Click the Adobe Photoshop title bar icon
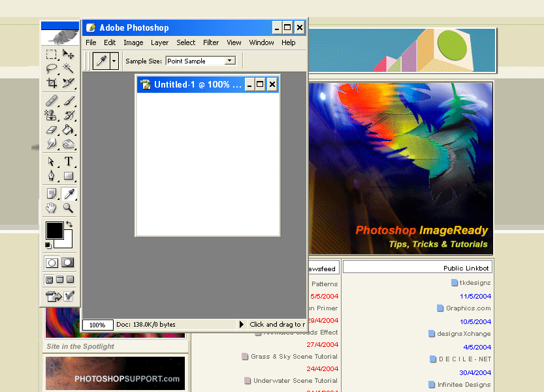 pos(91,27)
